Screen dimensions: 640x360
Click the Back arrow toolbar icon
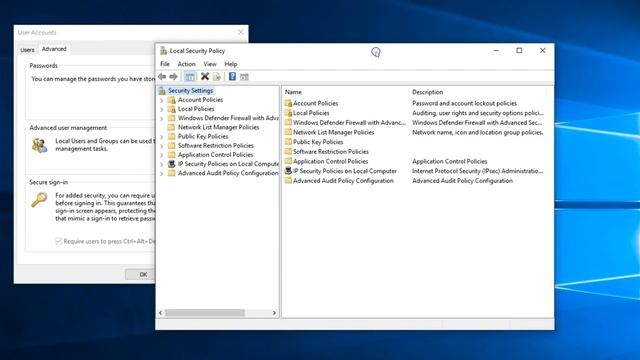(162, 76)
